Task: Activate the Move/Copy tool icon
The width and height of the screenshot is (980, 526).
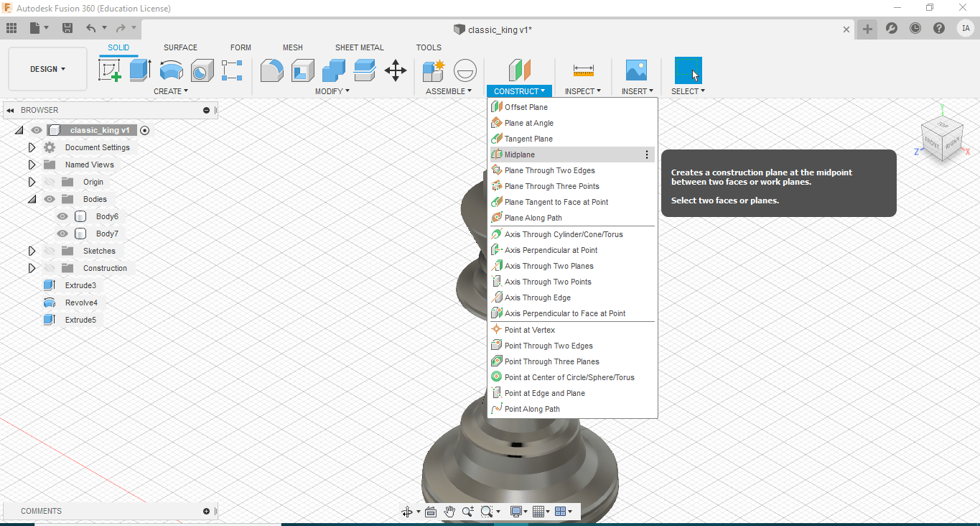Action: pyautogui.click(x=396, y=70)
